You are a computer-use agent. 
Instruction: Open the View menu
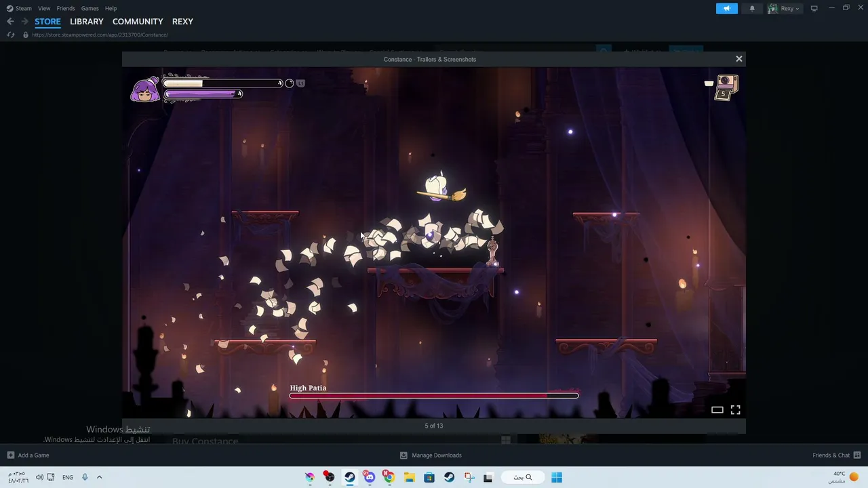pos(44,8)
